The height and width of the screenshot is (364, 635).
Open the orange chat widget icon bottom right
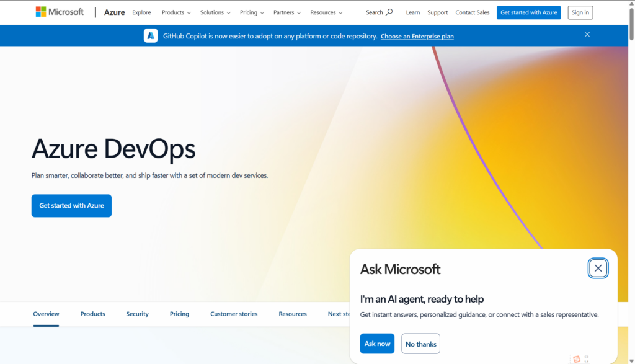tap(578, 358)
